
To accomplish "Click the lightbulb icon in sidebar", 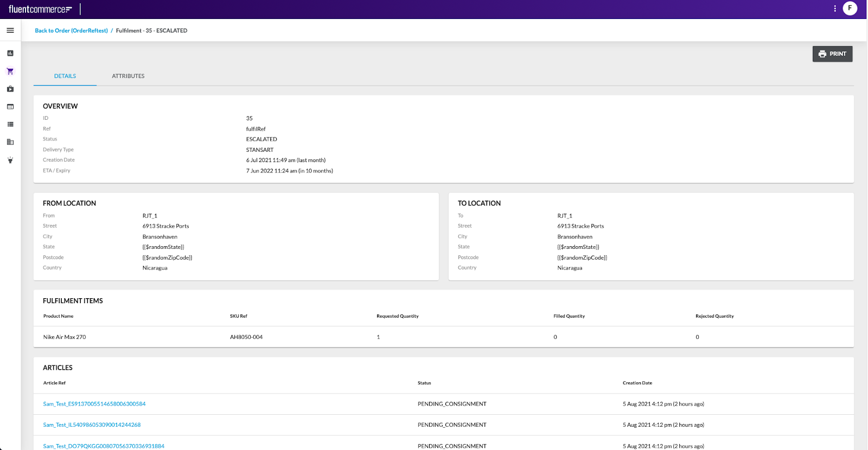I will coord(10,160).
